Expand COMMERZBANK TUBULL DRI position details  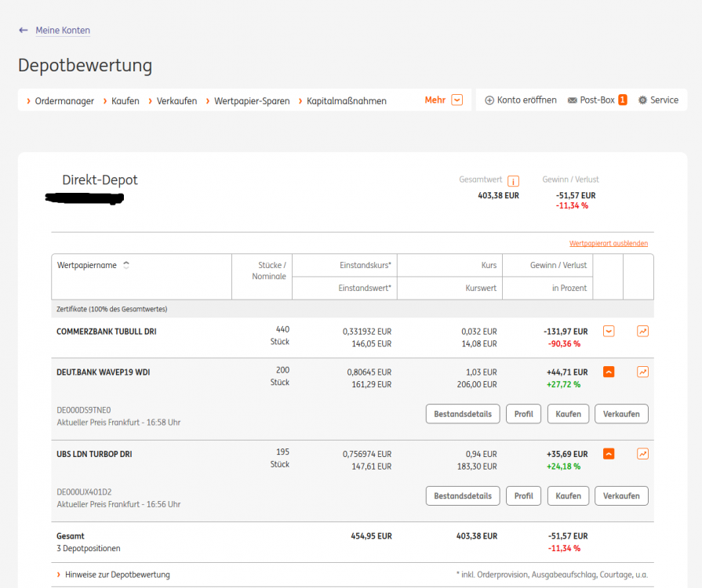coord(609,332)
